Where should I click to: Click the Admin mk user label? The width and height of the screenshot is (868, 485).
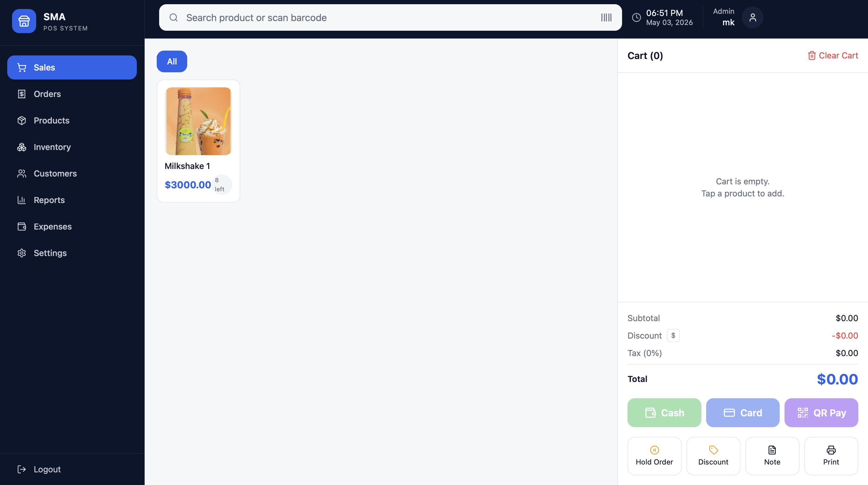[x=724, y=17]
